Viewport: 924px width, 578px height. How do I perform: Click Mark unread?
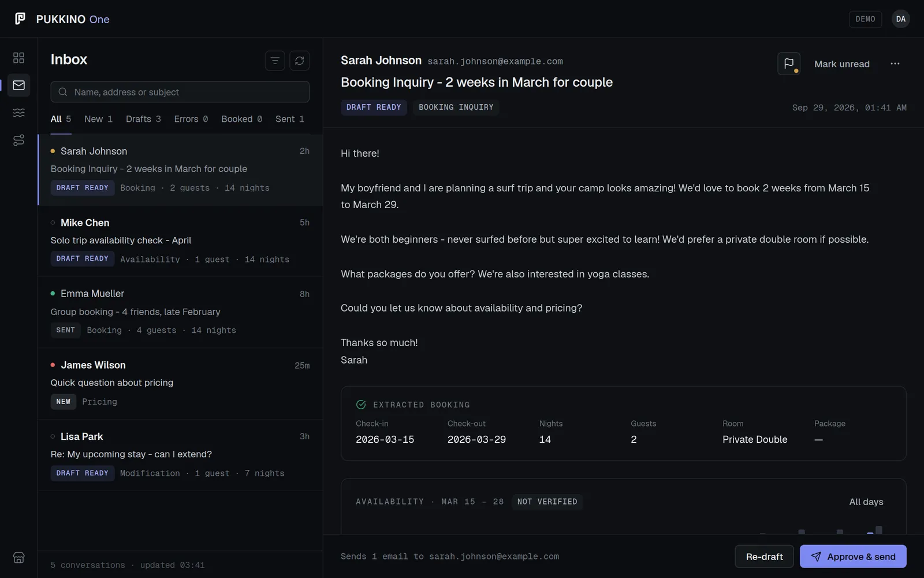842,64
